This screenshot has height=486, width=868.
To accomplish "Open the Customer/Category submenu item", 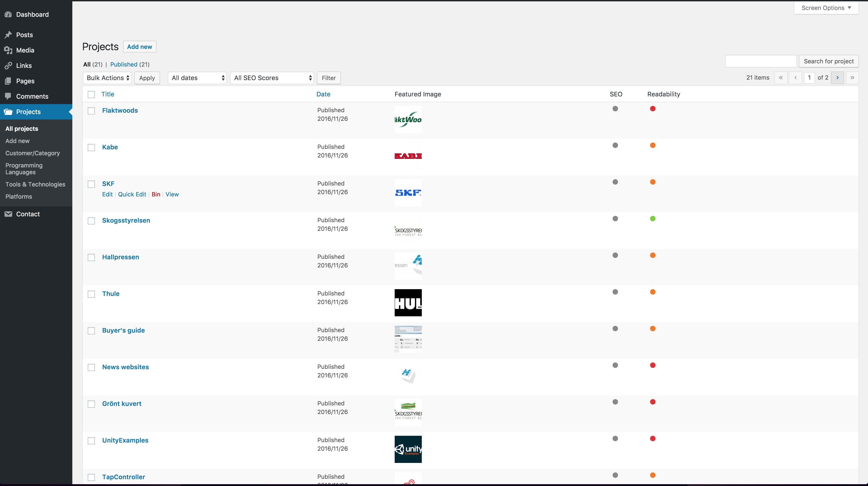I will (x=33, y=153).
